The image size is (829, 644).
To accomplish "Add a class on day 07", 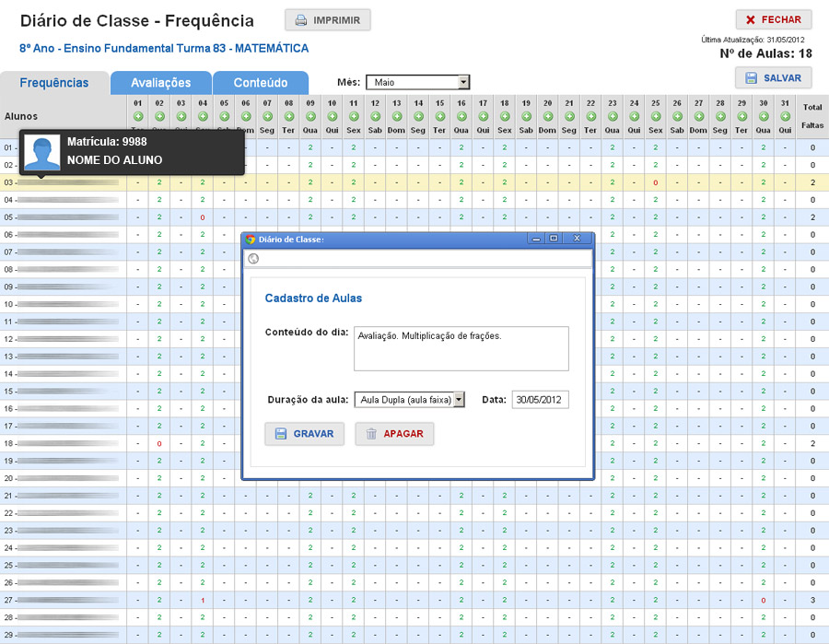I will coord(267,116).
